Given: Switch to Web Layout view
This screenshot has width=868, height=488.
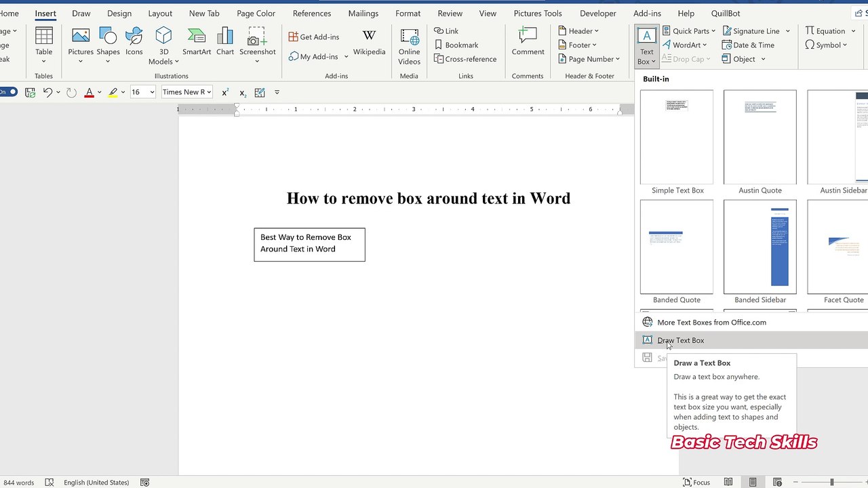Looking at the screenshot, I should pos(778,483).
